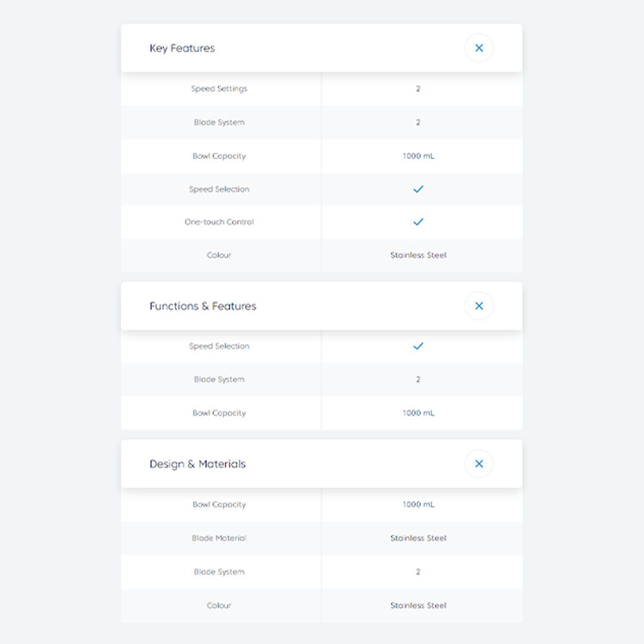Click the Colour label under Design & Materials
This screenshot has width=644, height=644.
[219, 605]
